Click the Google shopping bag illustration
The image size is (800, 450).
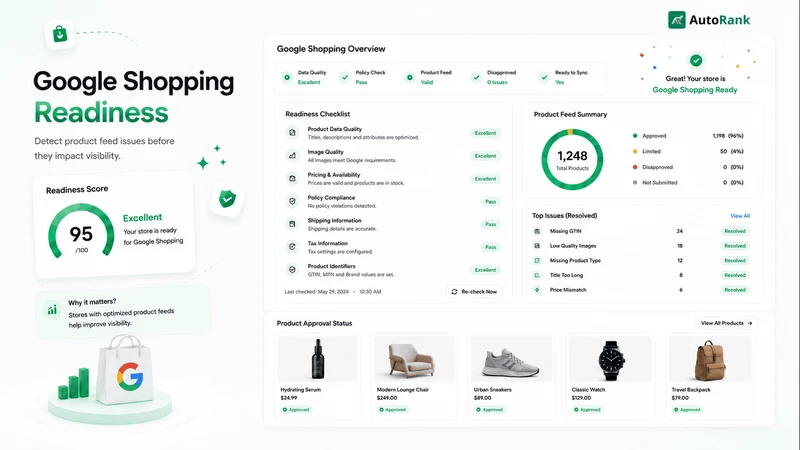tap(125, 370)
